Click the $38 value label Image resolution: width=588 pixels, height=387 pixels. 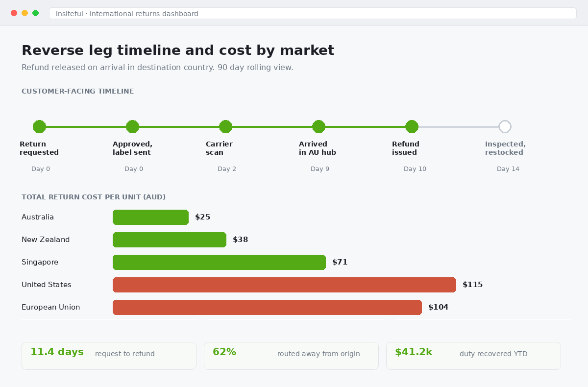241,240
